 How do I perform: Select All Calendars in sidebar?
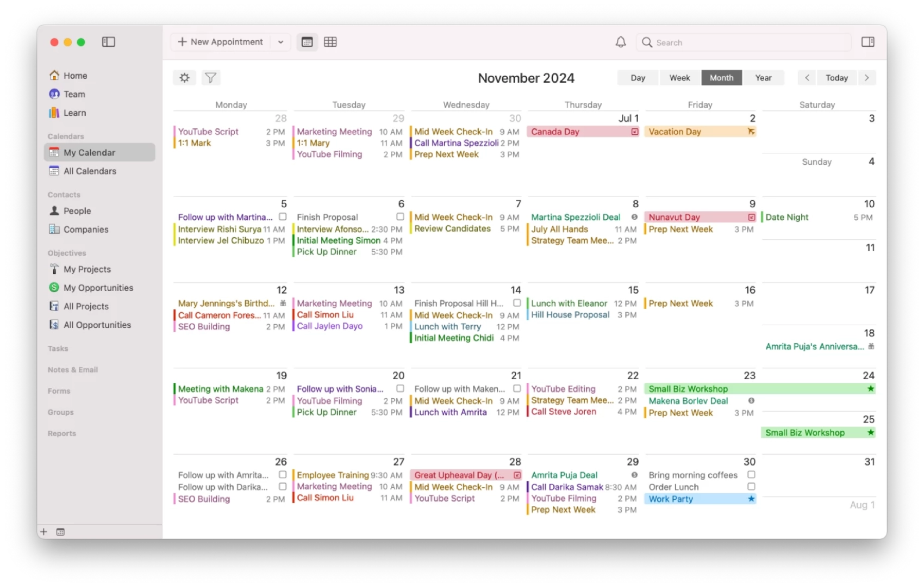(90, 171)
